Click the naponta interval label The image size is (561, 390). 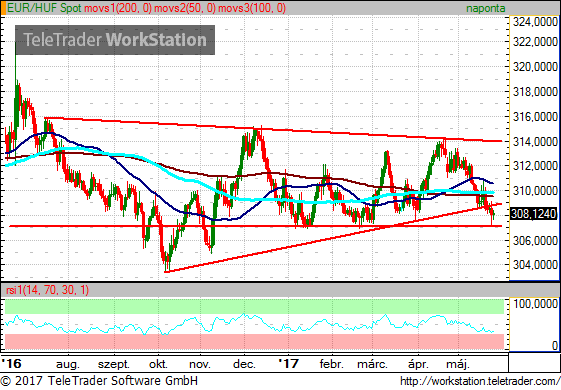[x=486, y=8]
